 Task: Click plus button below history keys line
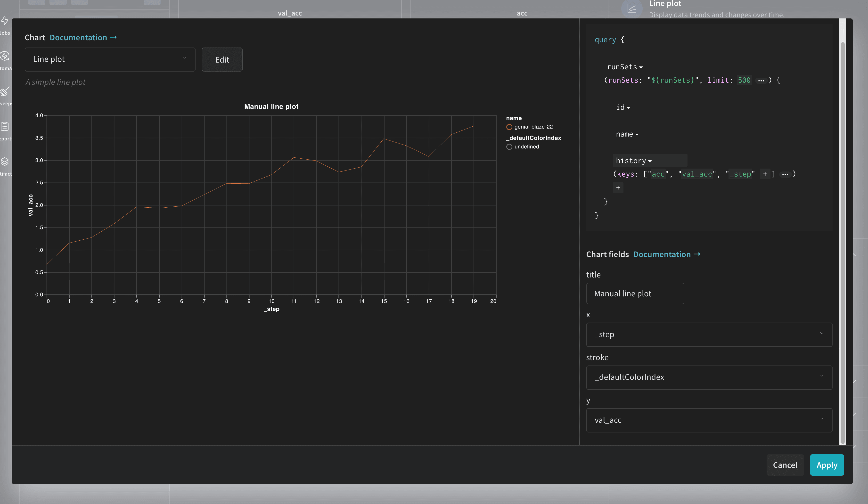click(618, 188)
